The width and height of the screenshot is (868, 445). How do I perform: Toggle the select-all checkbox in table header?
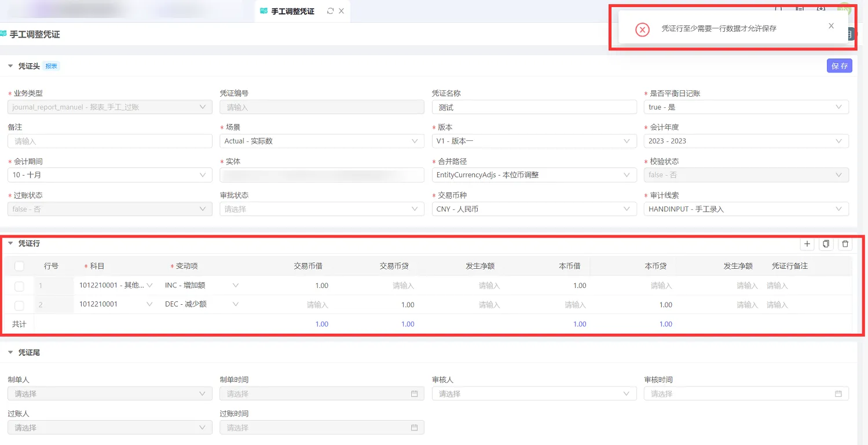[19, 266]
